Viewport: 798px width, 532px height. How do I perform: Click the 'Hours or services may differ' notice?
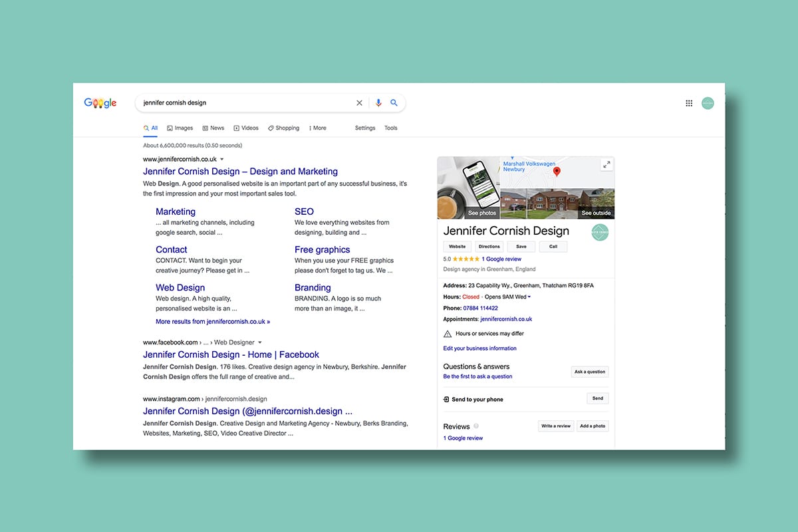483,334
